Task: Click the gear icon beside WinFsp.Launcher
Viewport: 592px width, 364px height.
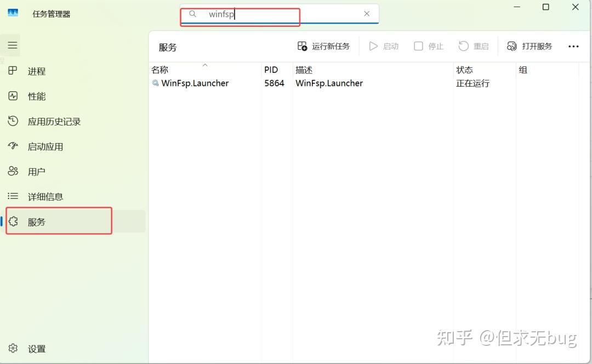Action: tap(155, 83)
